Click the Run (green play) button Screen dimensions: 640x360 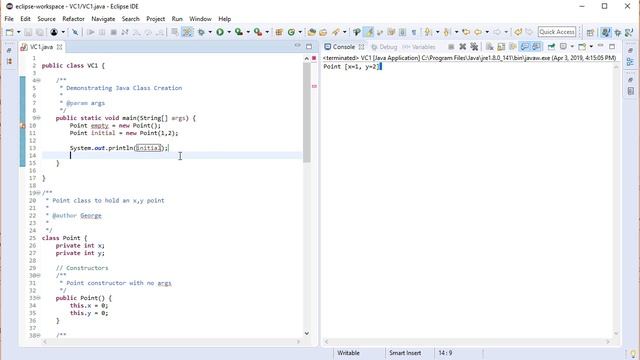220,32
